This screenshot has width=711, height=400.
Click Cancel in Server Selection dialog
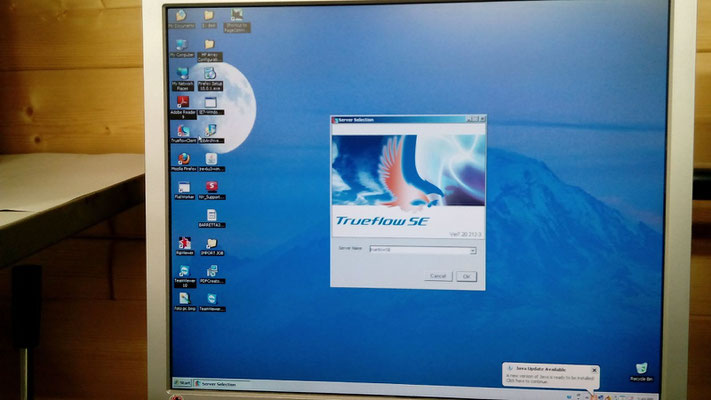pyautogui.click(x=438, y=276)
